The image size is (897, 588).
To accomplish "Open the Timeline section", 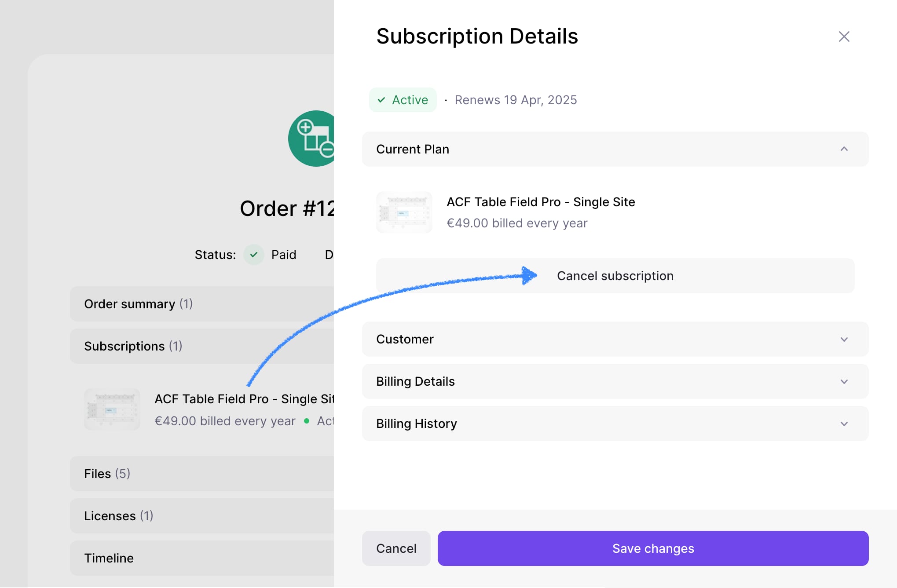I will pyautogui.click(x=202, y=558).
